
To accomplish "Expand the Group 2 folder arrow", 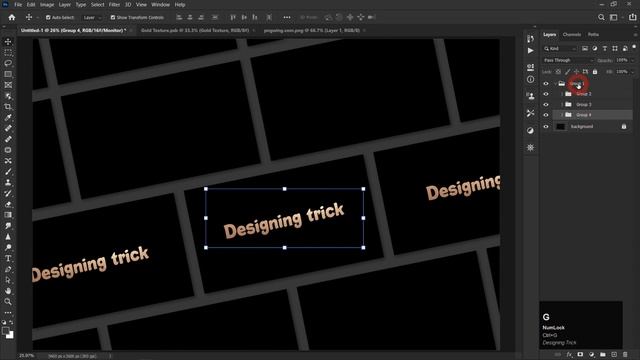I will (x=562, y=94).
